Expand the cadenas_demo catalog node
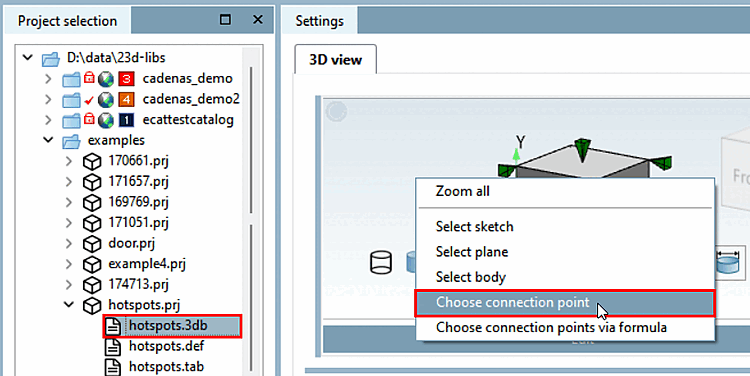The width and height of the screenshot is (750, 376). pyautogui.click(x=48, y=78)
